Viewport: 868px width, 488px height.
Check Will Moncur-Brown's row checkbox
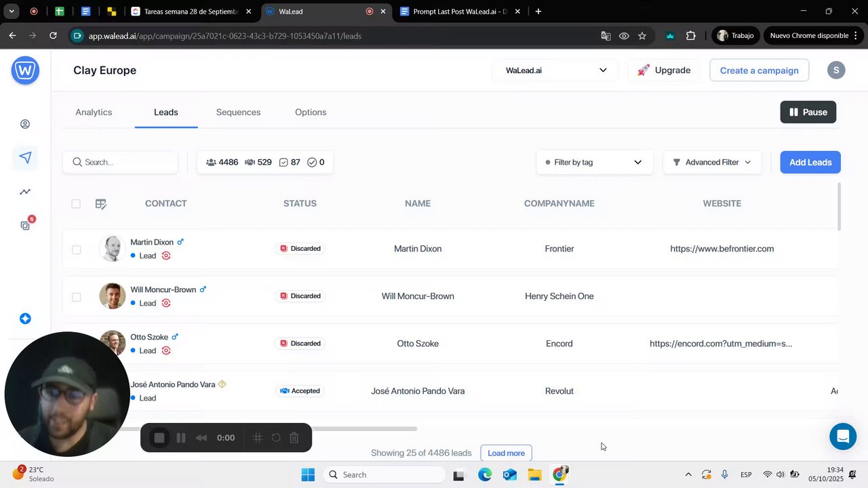[x=76, y=297]
